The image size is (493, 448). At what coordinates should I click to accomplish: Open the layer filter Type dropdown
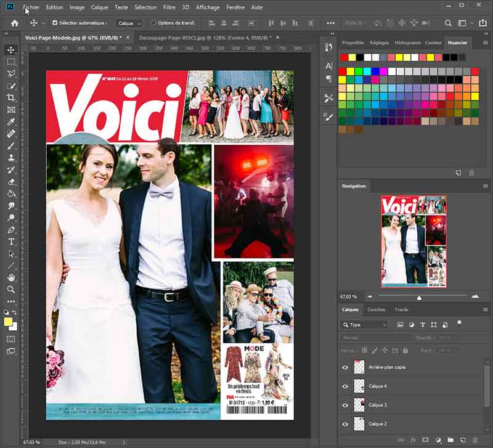(364, 325)
